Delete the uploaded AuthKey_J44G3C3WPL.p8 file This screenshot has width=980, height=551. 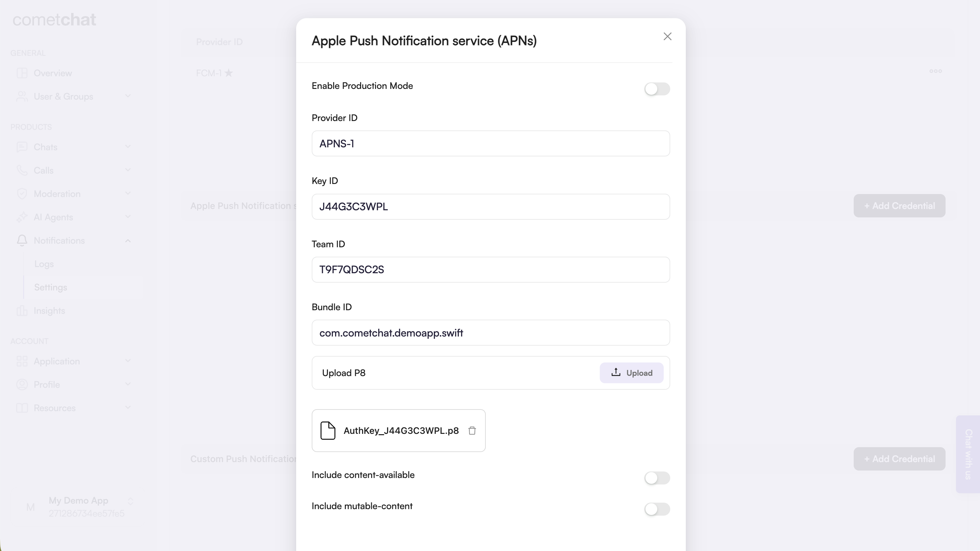pyautogui.click(x=472, y=431)
